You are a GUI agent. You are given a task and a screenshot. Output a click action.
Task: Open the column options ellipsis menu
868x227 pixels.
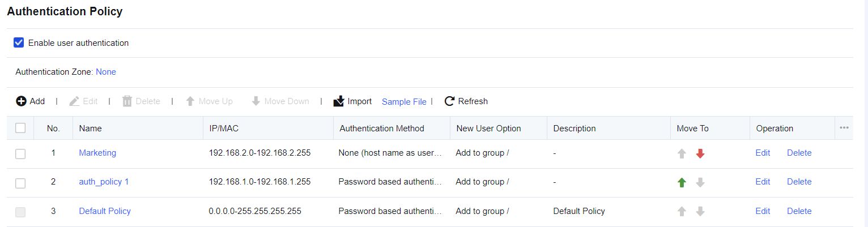[844, 128]
